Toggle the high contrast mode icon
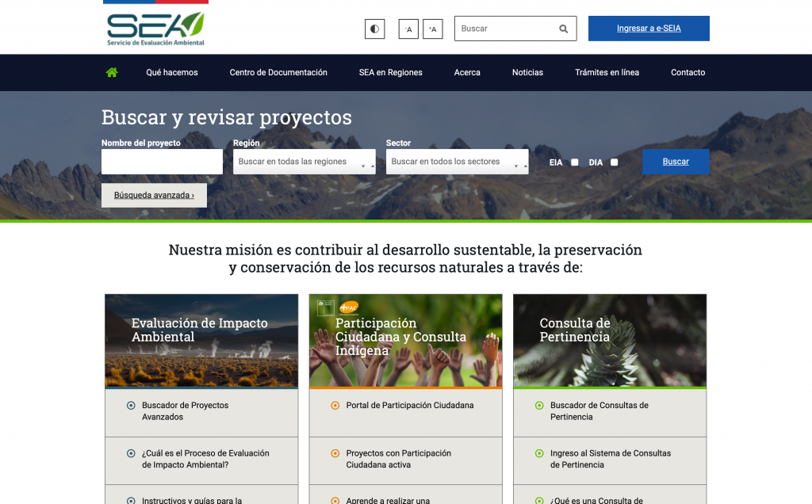Viewport: 812px width, 504px height. tap(374, 29)
